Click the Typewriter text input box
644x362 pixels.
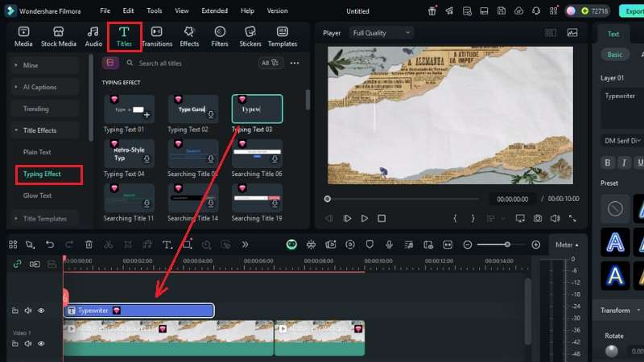[622, 109]
